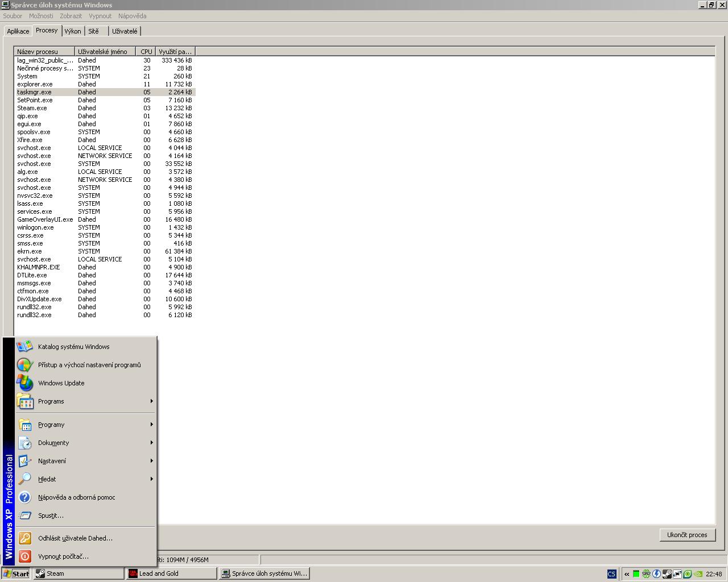Click the Nápověda question mark icon
The width and height of the screenshot is (728, 582).
(x=24, y=497)
